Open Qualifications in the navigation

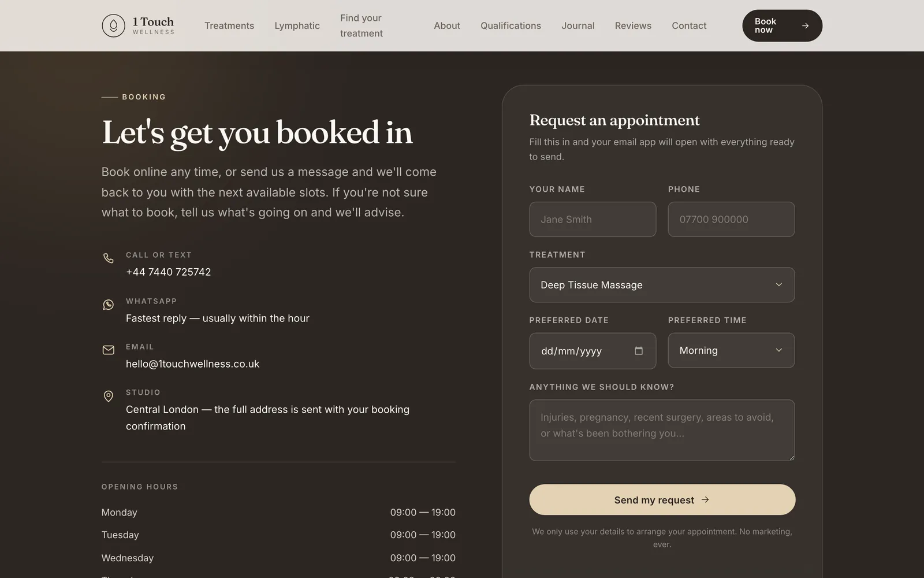(x=511, y=25)
